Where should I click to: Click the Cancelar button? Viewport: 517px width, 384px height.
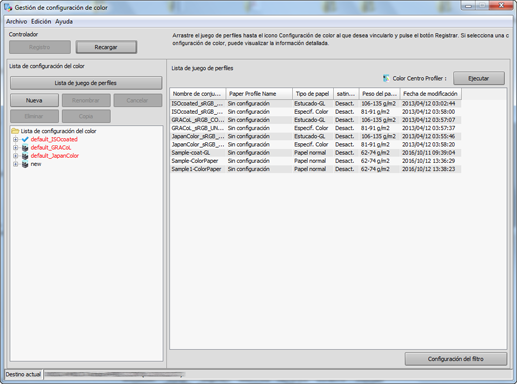pyautogui.click(x=137, y=100)
